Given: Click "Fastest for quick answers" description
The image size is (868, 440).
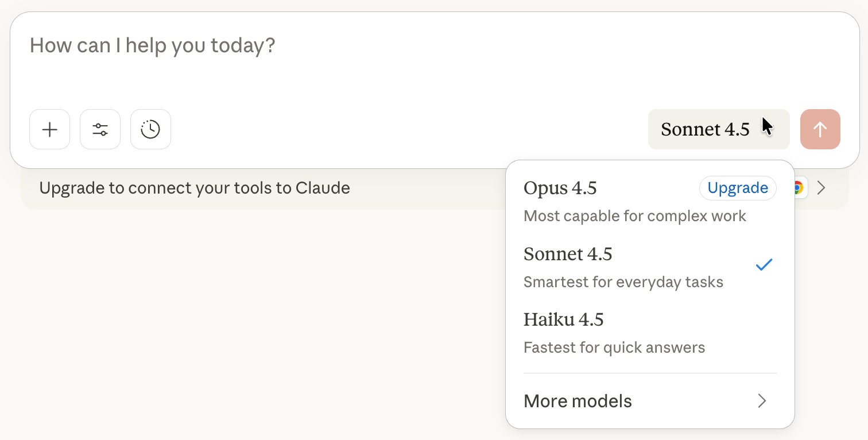Looking at the screenshot, I should 614,348.
